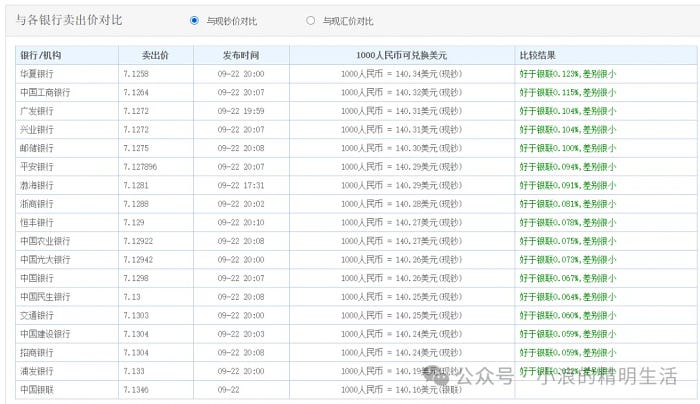Select the 与现汇价对比 radio button
The width and height of the screenshot is (700, 404).
click(310, 21)
